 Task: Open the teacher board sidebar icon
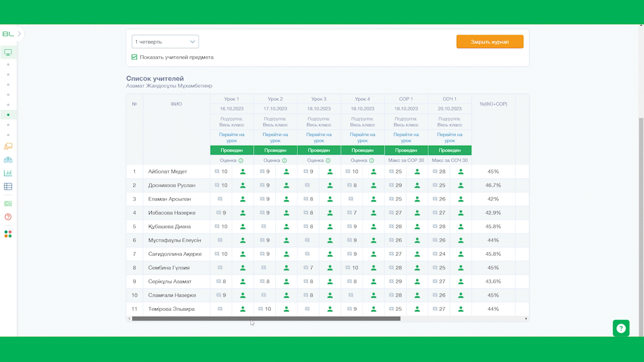click(x=8, y=146)
